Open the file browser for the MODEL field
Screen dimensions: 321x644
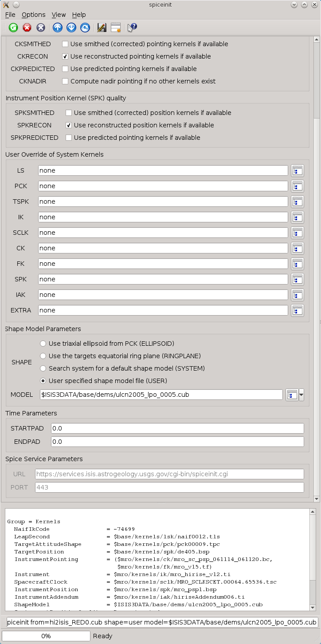coord(292,395)
